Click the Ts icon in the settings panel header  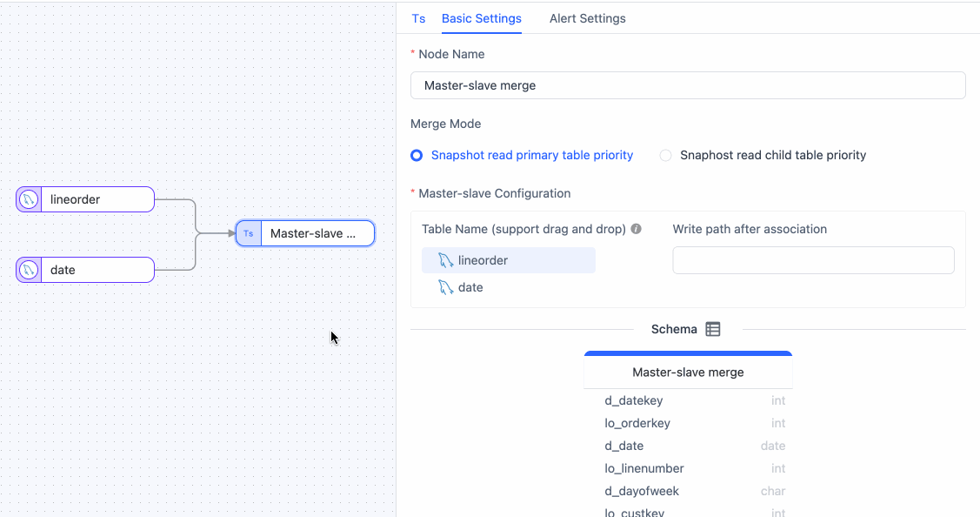(x=418, y=18)
